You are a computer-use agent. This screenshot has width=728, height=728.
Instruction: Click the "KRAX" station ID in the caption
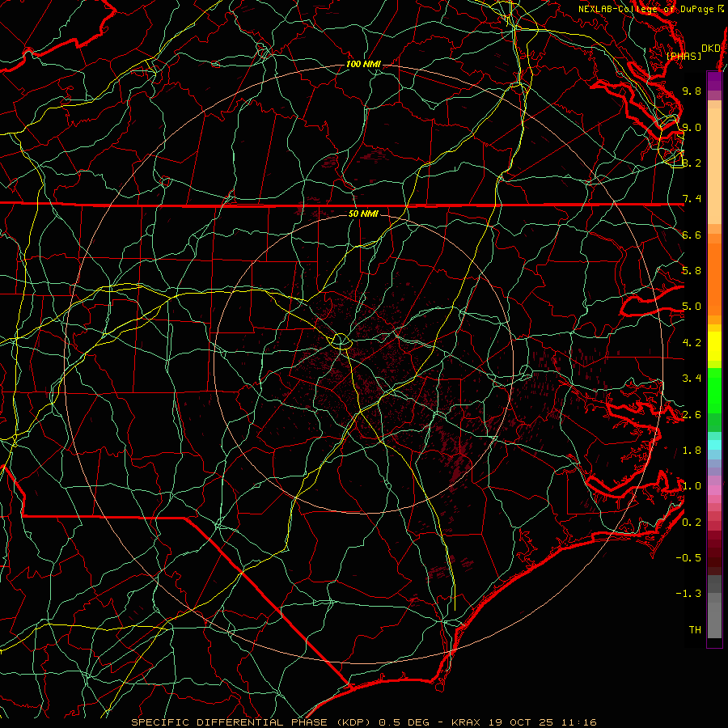coord(467,722)
